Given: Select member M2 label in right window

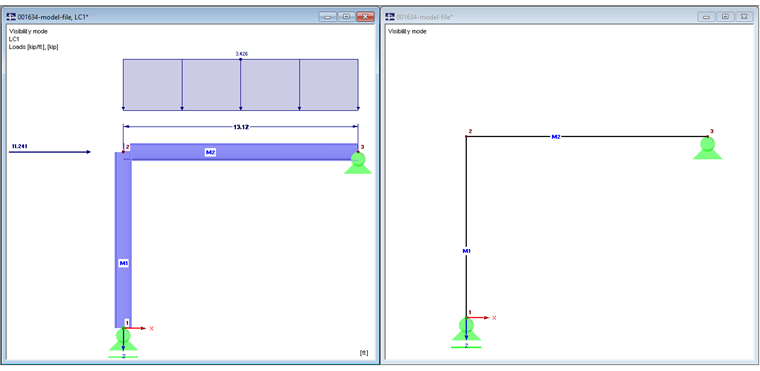Looking at the screenshot, I should 556,137.
